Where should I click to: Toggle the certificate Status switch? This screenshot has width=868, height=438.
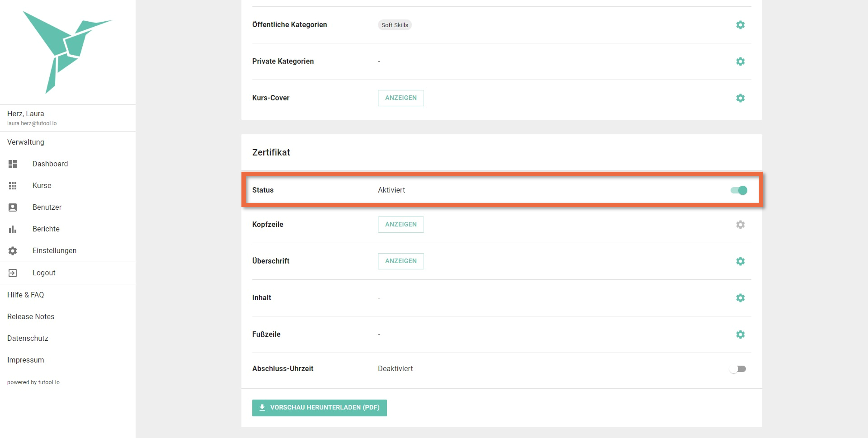click(x=739, y=190)
